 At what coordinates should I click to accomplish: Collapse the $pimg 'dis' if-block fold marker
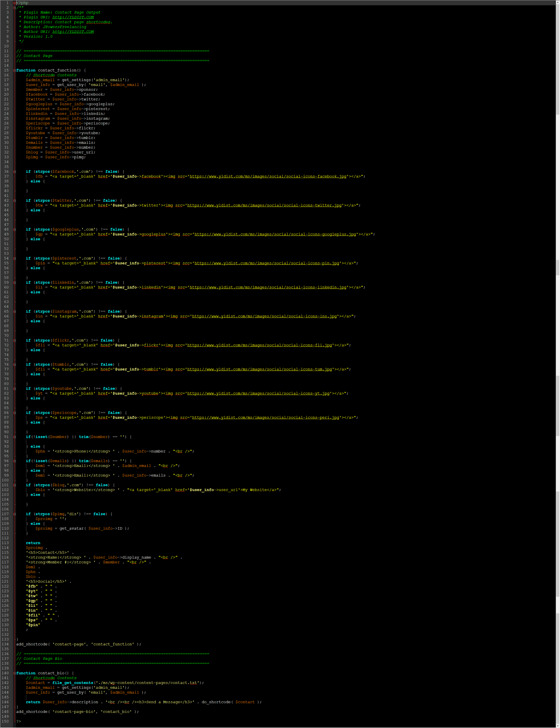pyautogui.click(x=15, y=514)
